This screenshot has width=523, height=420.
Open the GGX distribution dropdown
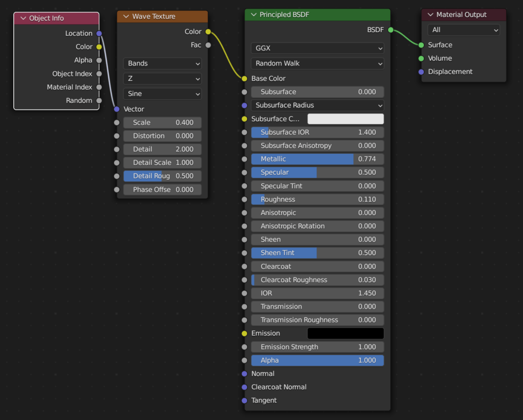click(x=317, y=48)
